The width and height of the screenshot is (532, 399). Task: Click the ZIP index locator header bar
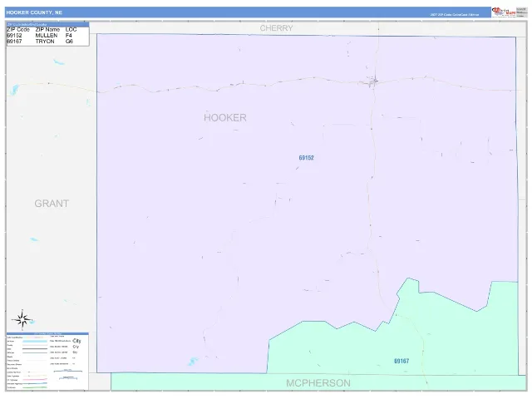pyautogui.click(x=47, y=24)
